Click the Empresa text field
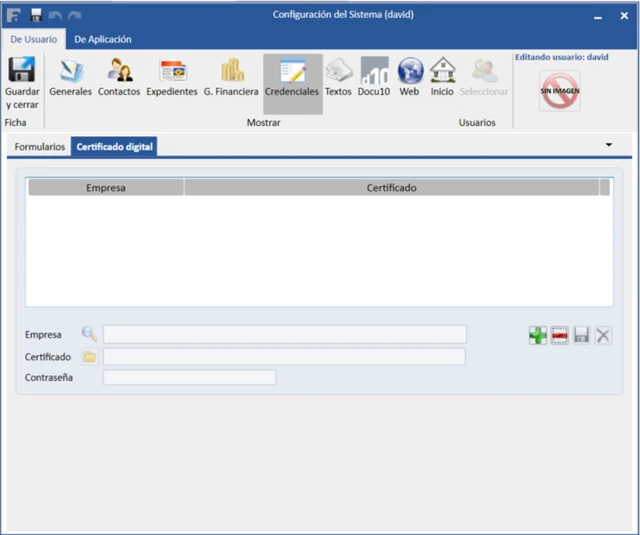The height and width of the screenshot is (535, 640). [x=284, y=334]
